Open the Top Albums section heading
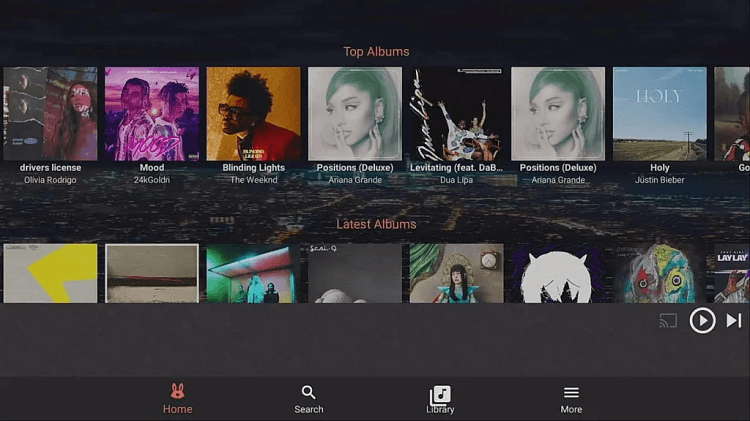750x421 pixels. pos(376,52)
